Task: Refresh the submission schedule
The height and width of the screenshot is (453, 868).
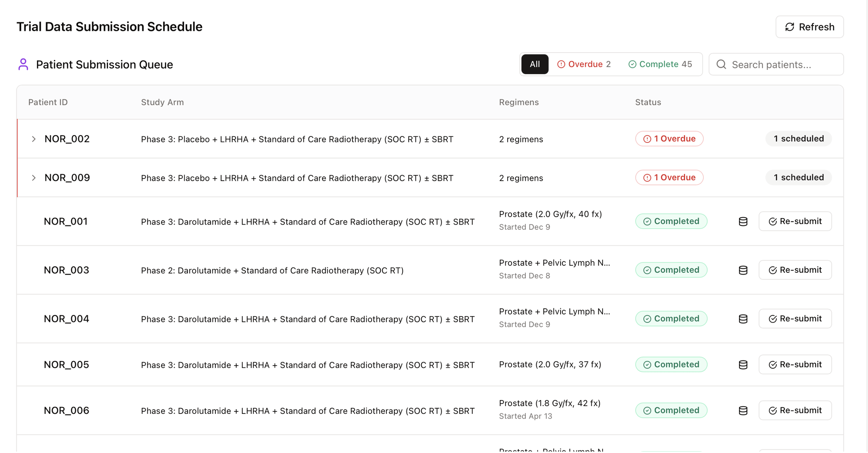Action: 809,27
